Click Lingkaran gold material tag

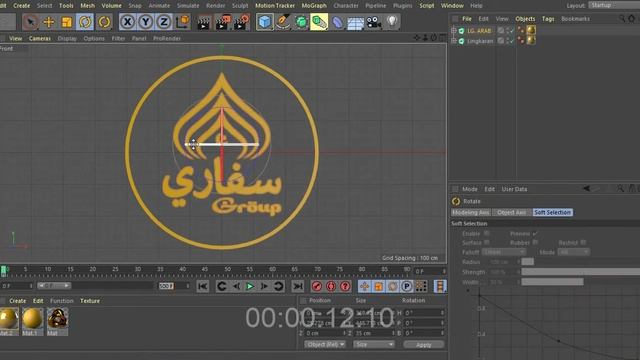click(x=531, y=40)
